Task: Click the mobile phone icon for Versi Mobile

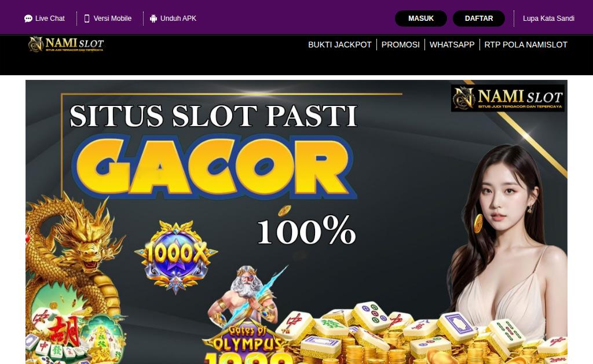Action: pos(87,19)
